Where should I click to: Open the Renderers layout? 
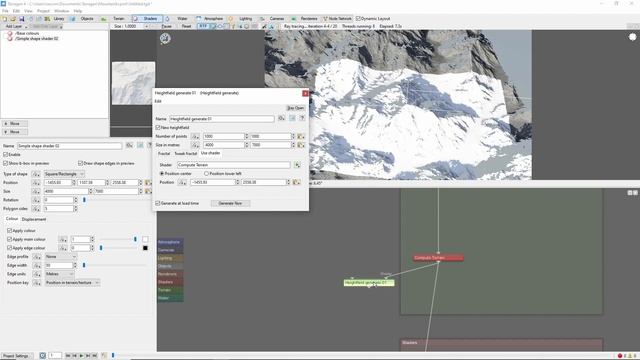click(304, 19)
